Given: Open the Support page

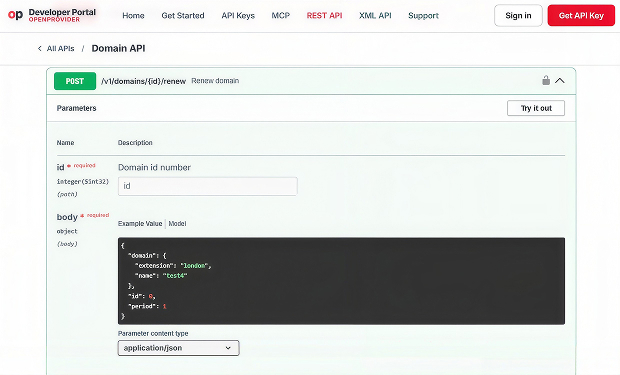Looking at the screenshot, I should click(x=423, y=15).
